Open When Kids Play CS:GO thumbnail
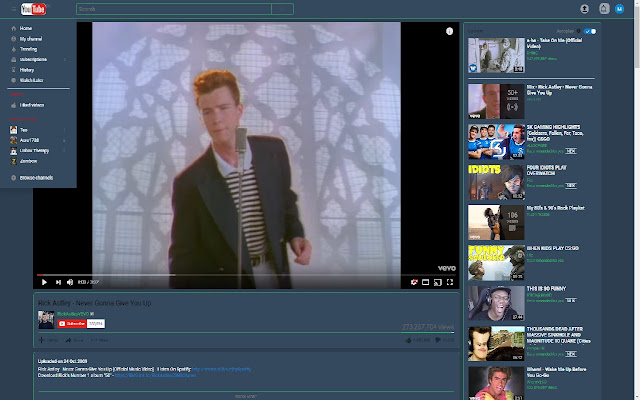 [496, 263]
